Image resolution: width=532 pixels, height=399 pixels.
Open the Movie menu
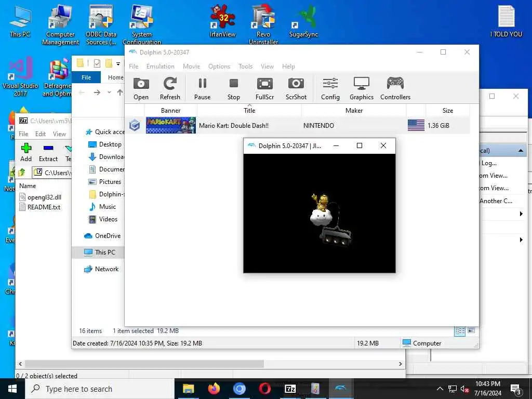(191, 66)
